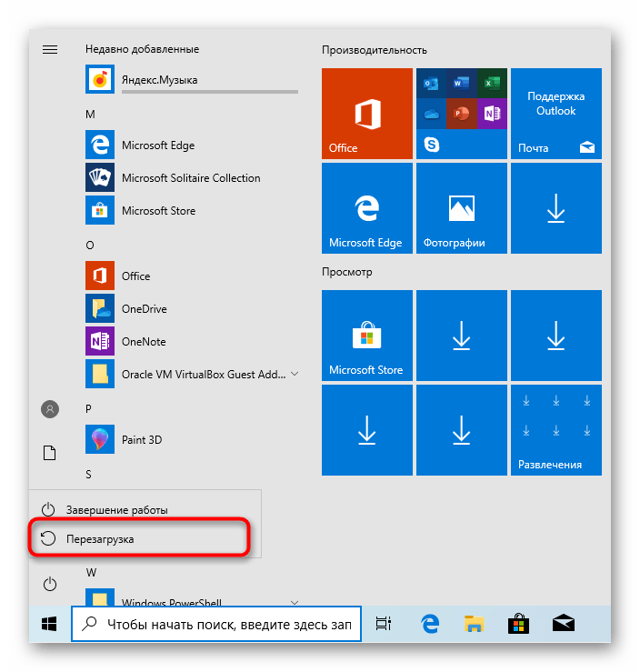Click the letter S section header
The image size is (640, 672).
88,474
